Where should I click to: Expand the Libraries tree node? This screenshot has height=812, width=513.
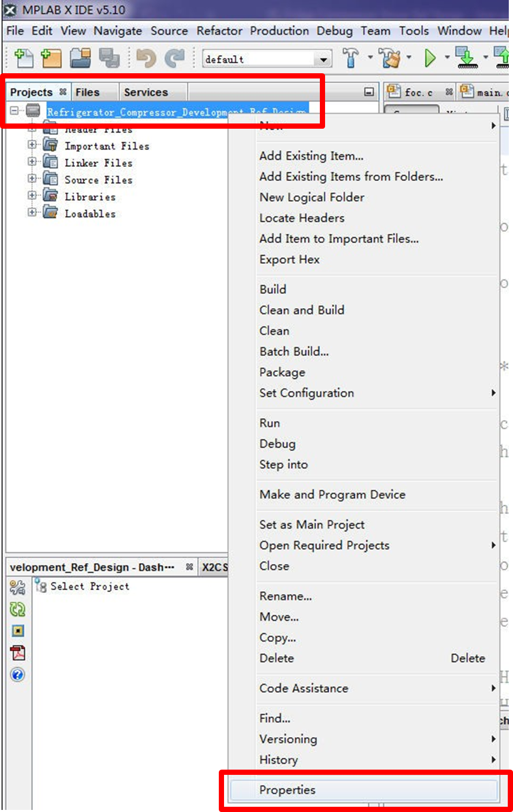tap(32, 196)
